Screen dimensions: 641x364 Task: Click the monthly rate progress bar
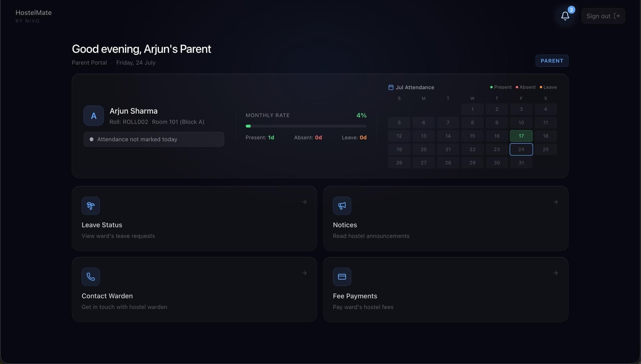(x=306, y=126)
